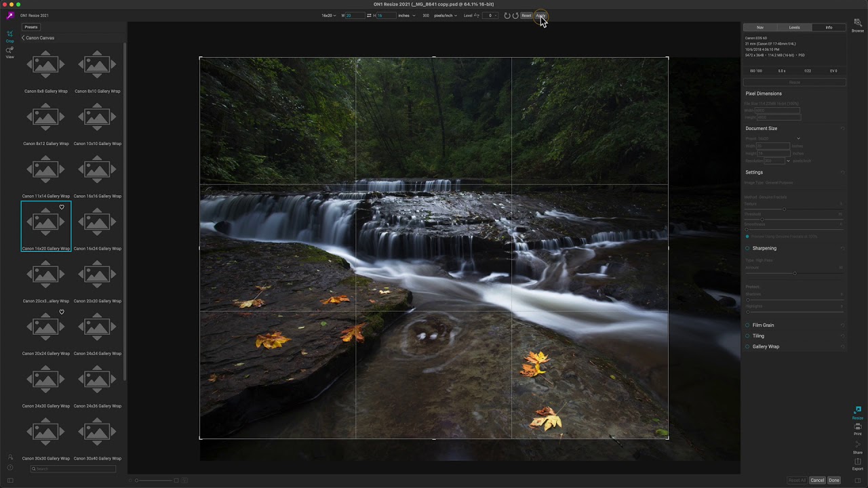Image resolution: width=868 pixels, height=488 pixels.
Task: Click the Pixel Dimensions heading
Action: (x=764, y=94)
